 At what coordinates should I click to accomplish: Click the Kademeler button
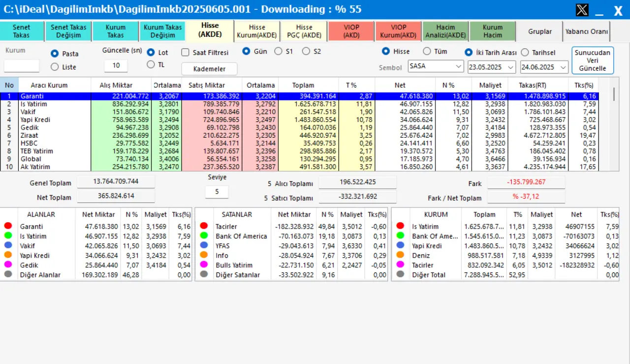pos(209,69)
